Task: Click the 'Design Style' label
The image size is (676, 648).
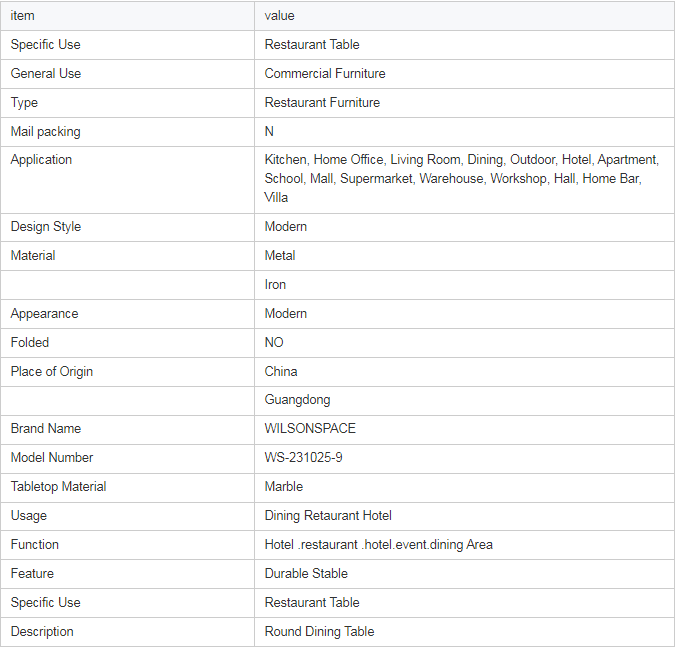Action: 46,227
